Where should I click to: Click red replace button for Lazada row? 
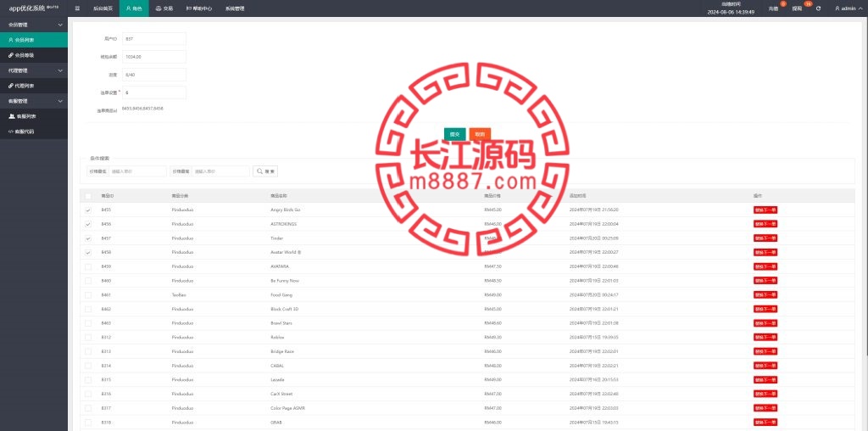tap(765, 379)
